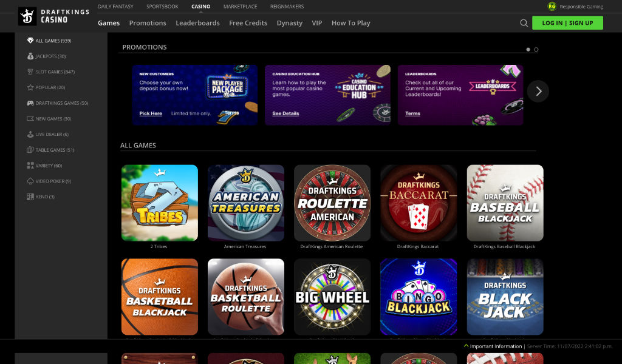Open the DraftKings Basketball Blackjack thumbnail
Image resolution: width=622 pixels, height=364 pixels.
160,297
